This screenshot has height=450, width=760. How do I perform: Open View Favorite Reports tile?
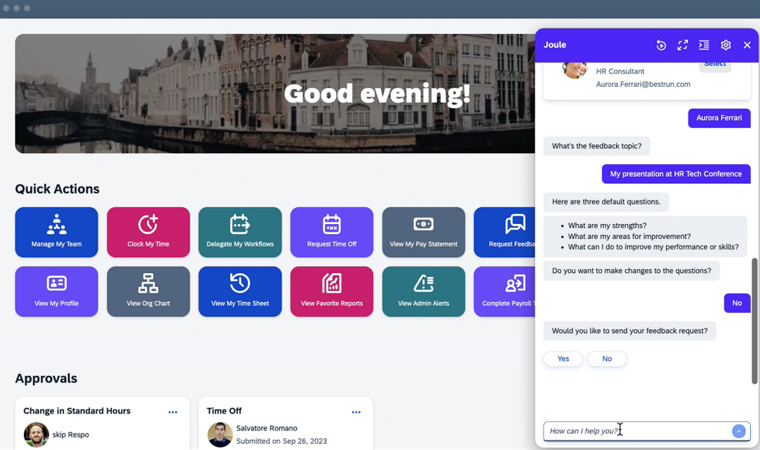331,291
